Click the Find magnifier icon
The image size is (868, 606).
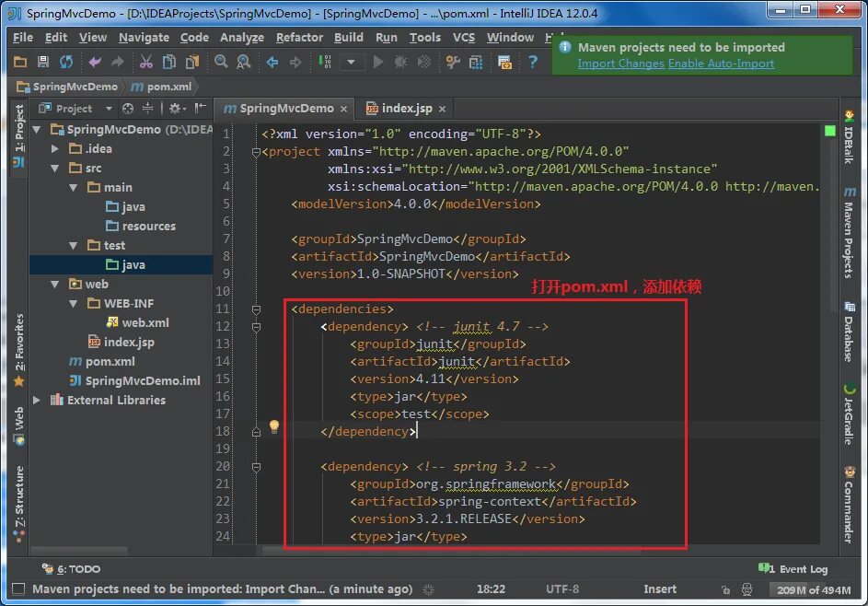click(x=221, y=62)
